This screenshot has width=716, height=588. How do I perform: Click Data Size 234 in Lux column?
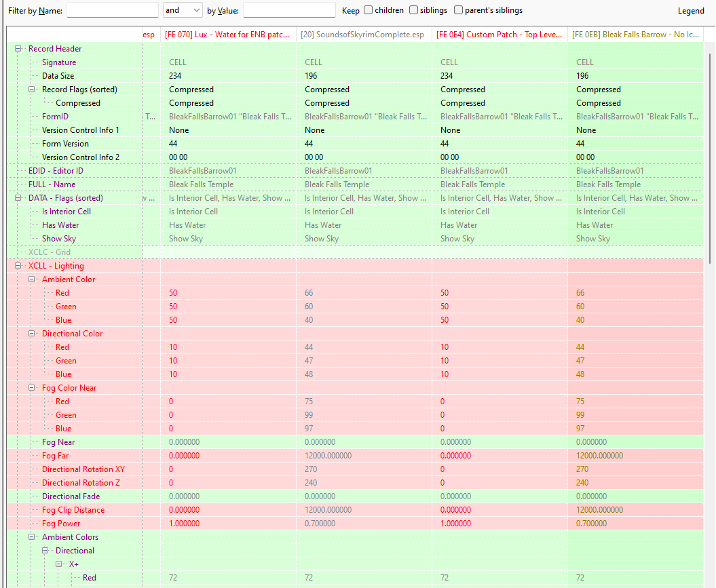pos(175,76)
